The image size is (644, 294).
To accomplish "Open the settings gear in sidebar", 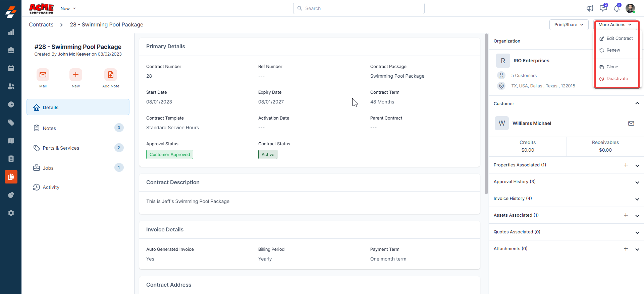I will pyautogui.click(x=11, y=213).
